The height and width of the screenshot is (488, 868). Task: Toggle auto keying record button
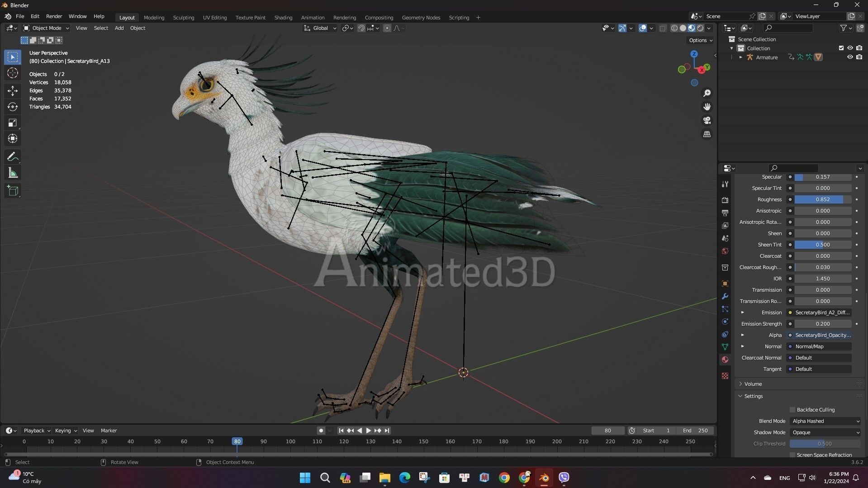321,431
